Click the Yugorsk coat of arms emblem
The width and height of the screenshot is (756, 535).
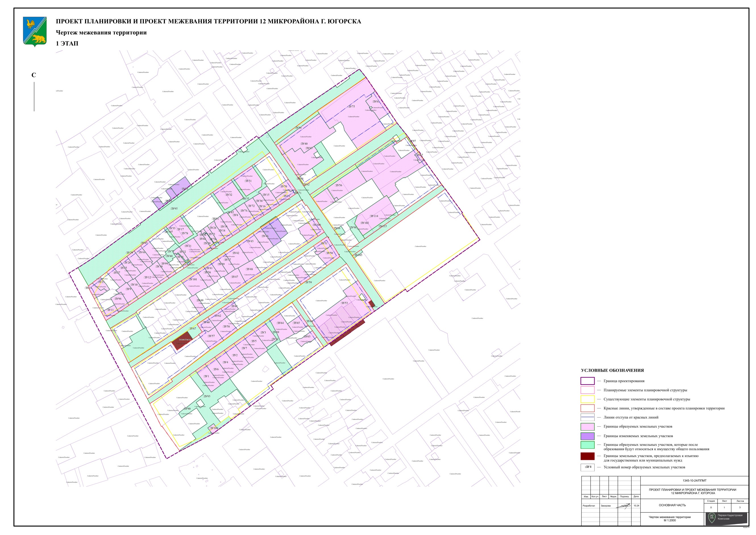(x=35, y=32)
